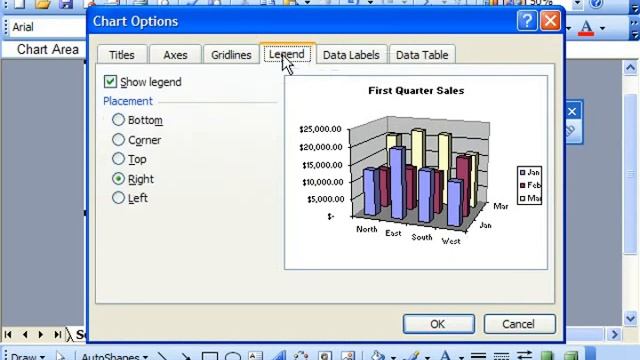Click the 'Jan' entry in the preview legend box
This screenshot has width=640, height=360.
tap(530, 172)
